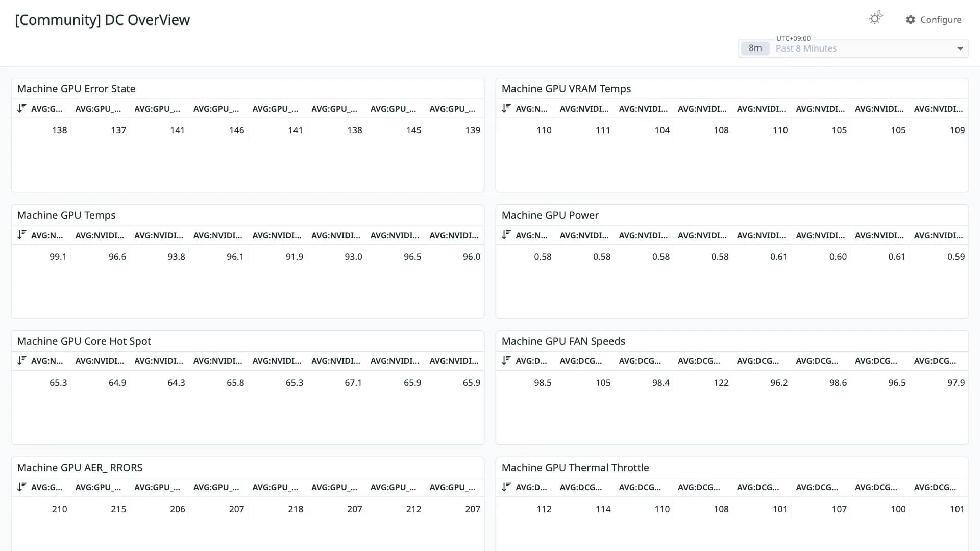Click the Configure button label
980x551 pixels.
(x=941, y=20)
